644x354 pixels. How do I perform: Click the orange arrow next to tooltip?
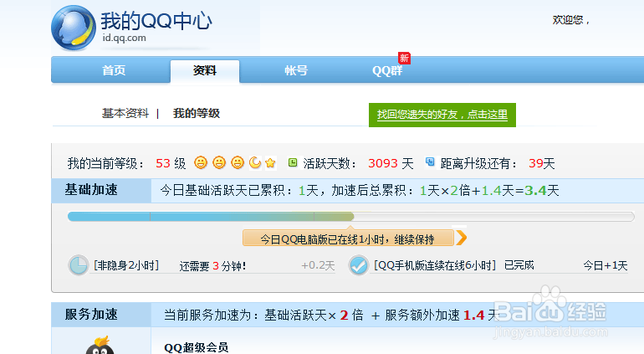461,238
